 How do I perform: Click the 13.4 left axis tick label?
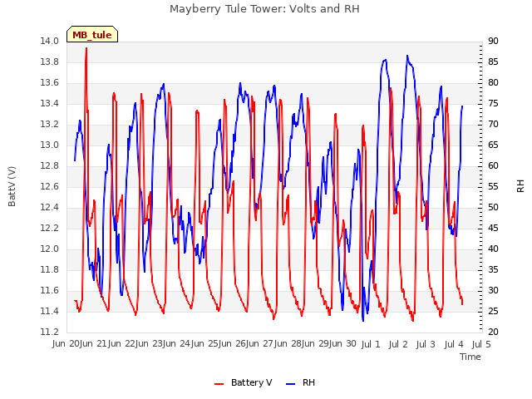(x=49, y=103)
